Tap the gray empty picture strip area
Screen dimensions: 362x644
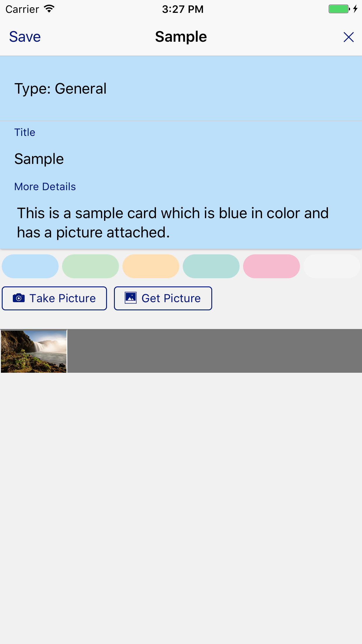click(215, 351)
